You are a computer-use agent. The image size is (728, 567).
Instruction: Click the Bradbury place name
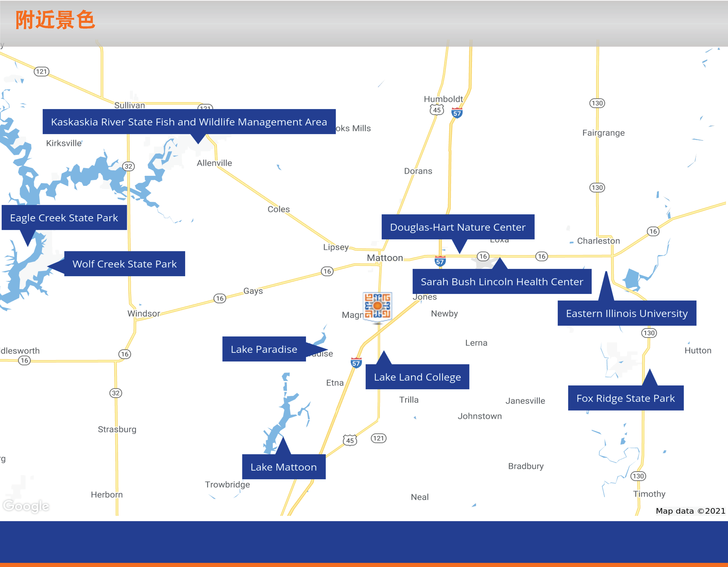pyautogui.click(x=526, y=466)
